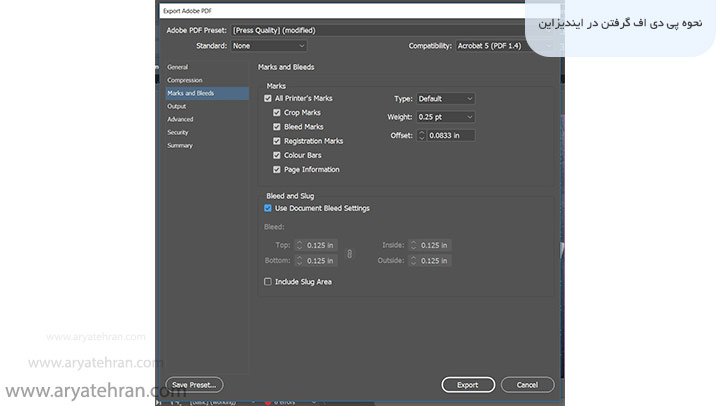Viewport: 720px width, 406px height.
Task: Open the Standard dropdown
Action: 268,46
